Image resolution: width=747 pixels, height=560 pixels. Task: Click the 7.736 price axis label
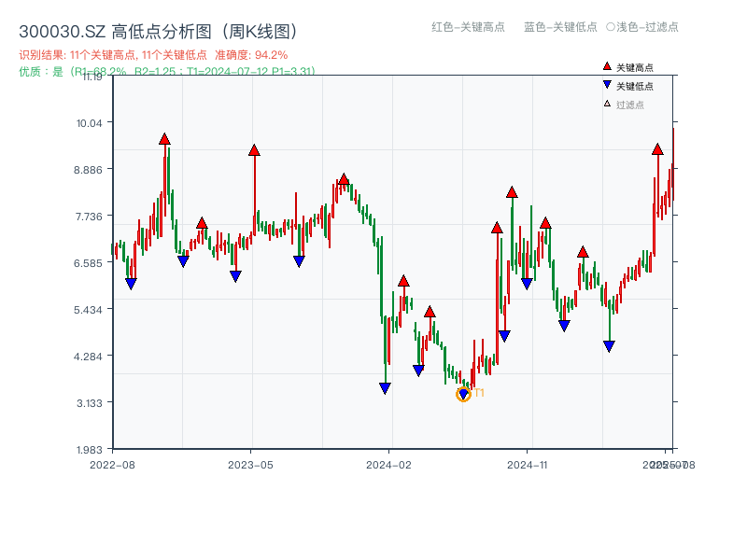(x=89, y=217)
